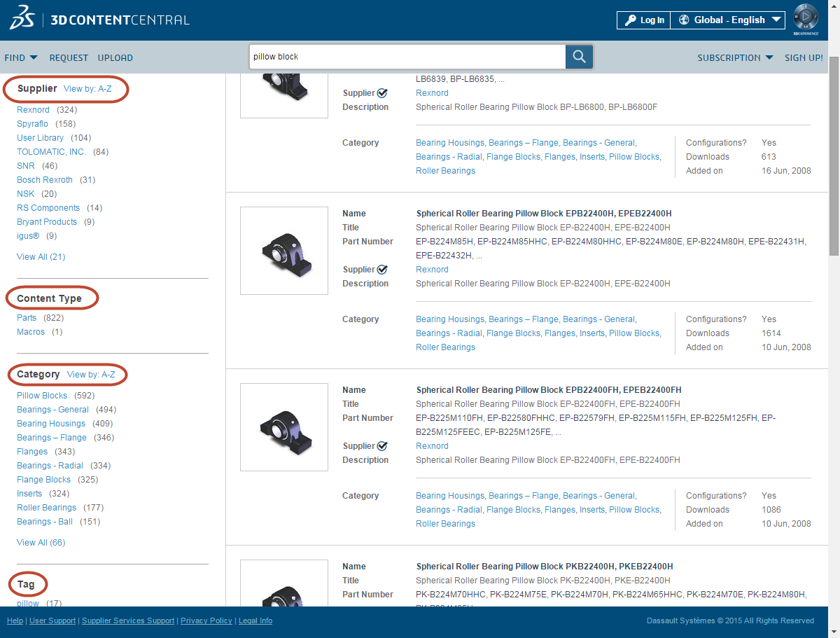Open the Privacy Policy page

206,620
